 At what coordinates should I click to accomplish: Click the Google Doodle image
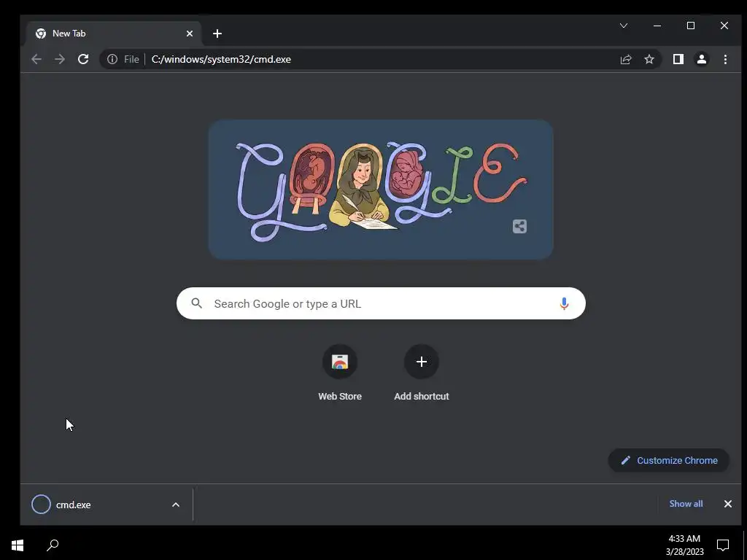(x=381, y=190)
